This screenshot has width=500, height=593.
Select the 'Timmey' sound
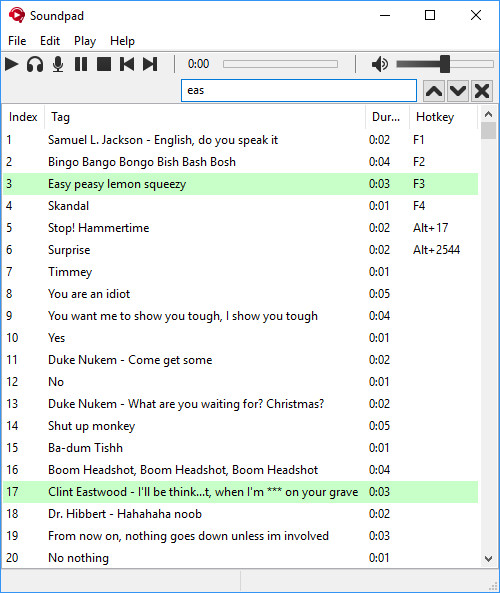[x=241, y=272]
